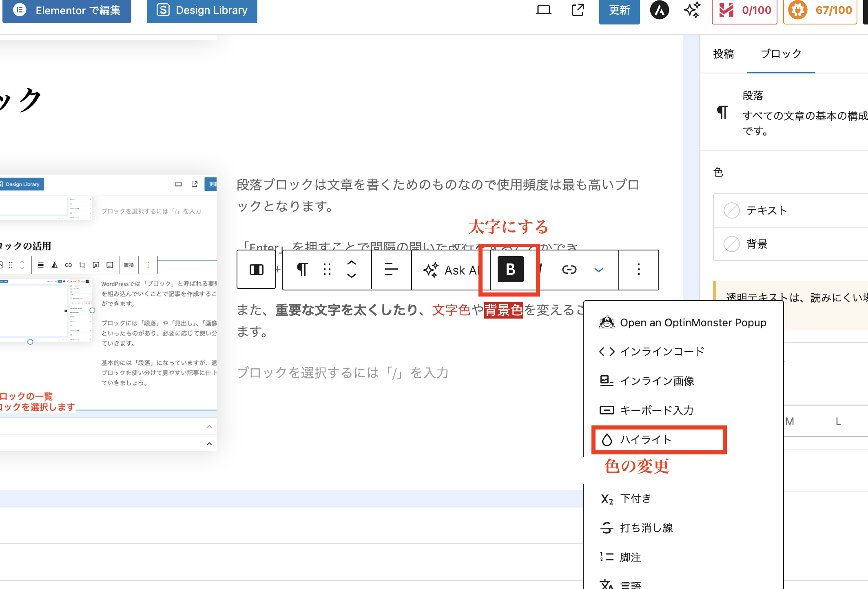The image size is (868, 589).
Task: Open the Astra settings round icon
Action: click(x=660, y=10)
